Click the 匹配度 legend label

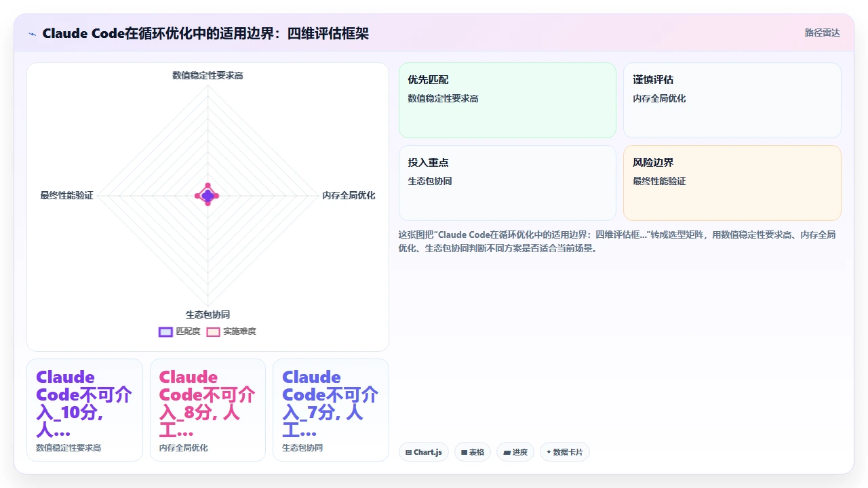click(188, 331)
